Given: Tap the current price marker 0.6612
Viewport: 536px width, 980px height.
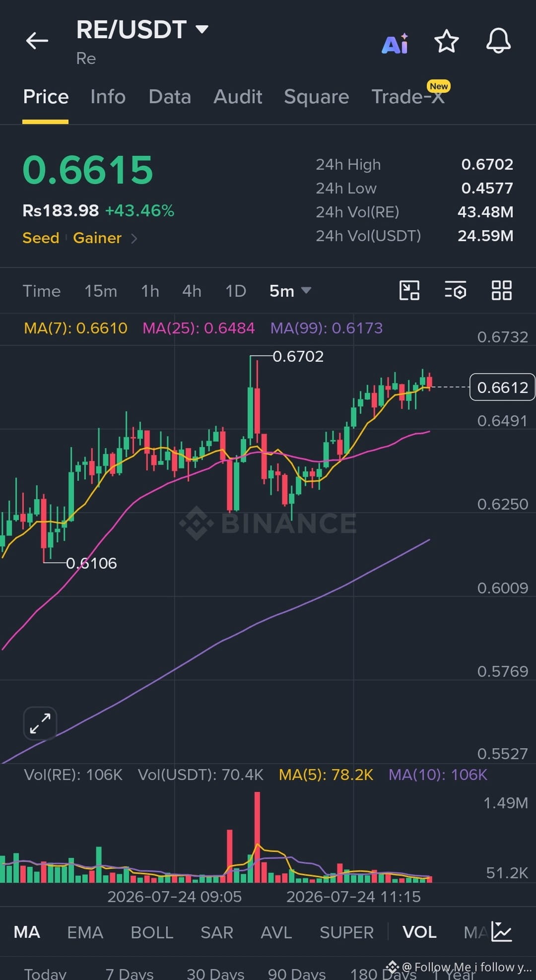Looking at the screenshot, I should click(x=502, y=387).
